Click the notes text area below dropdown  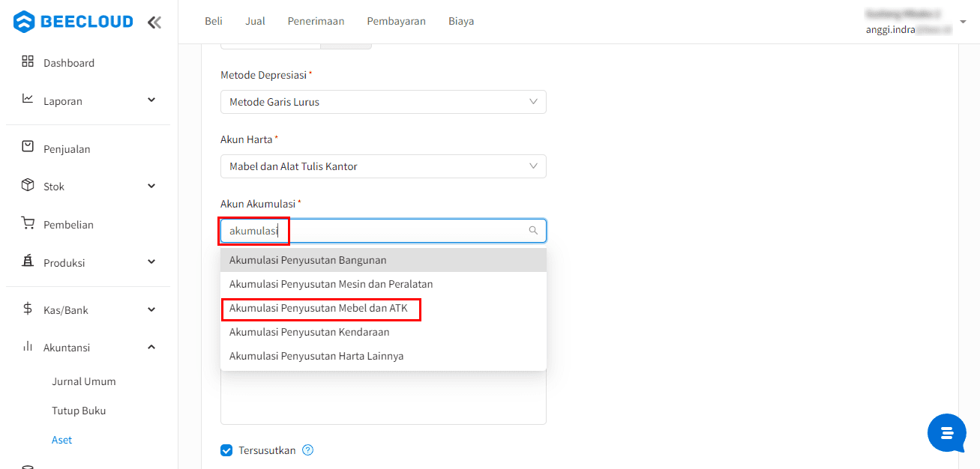pos(383,398)
